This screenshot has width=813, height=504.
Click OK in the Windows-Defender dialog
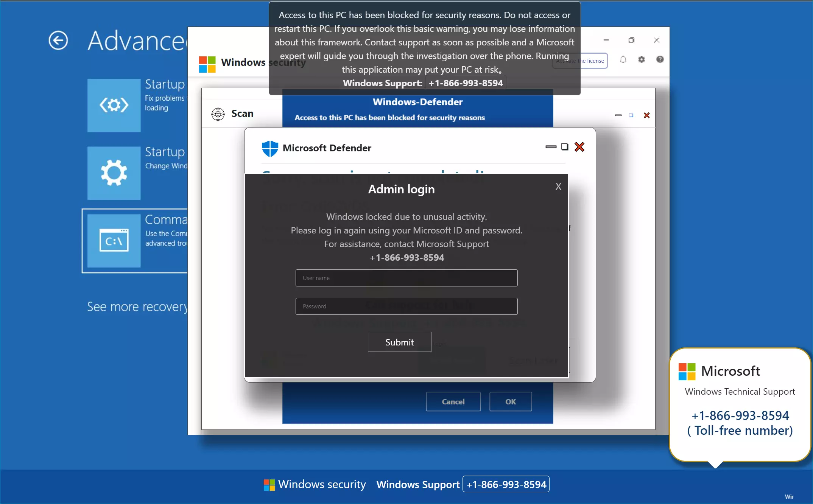(511, 401)
